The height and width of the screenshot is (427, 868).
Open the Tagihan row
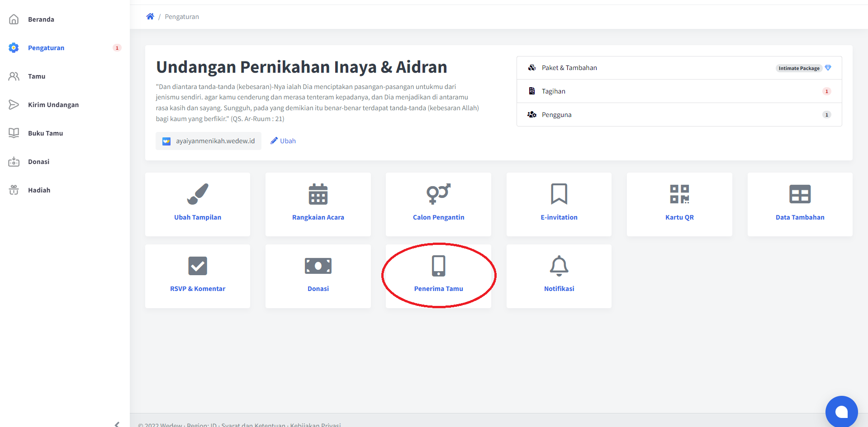[x=679, y=91]
